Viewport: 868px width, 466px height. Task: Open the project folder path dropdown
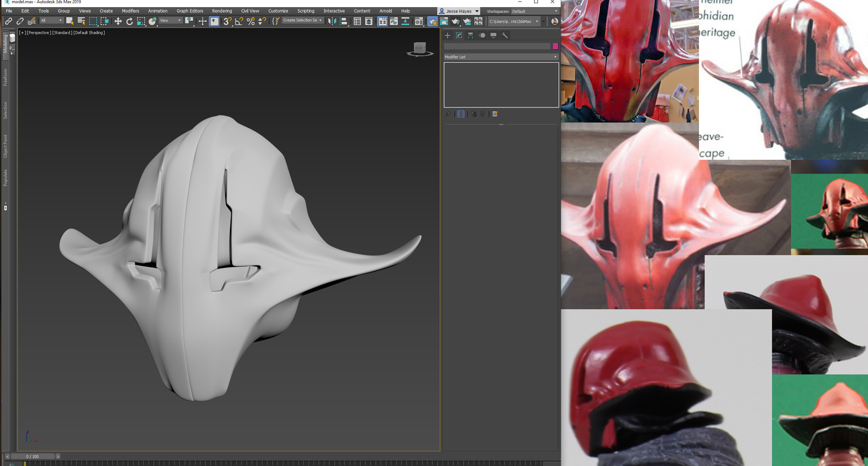(x=514, y=21)
